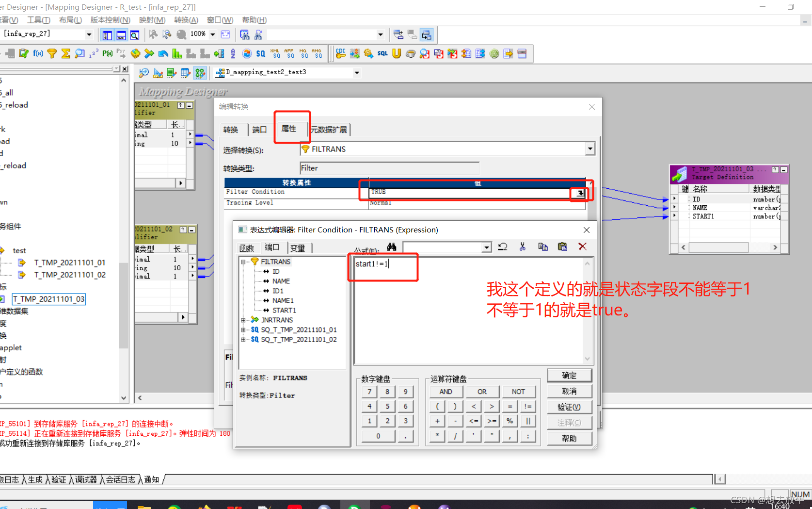The image size is (812, 509).
Task: Click the Lookup transformation magnifier icon
Action: tap(80, 53)
